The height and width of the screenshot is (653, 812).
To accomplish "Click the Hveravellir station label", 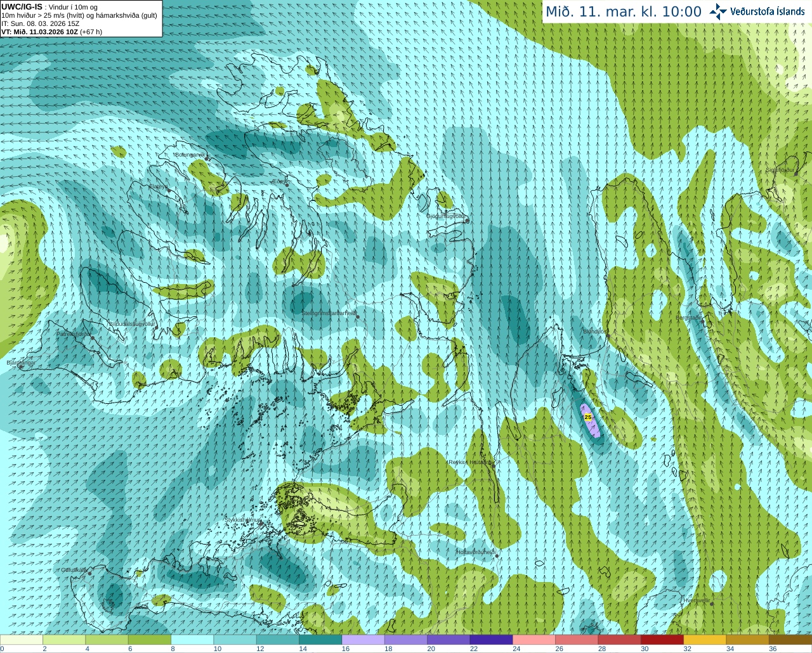I will (697, 600).
